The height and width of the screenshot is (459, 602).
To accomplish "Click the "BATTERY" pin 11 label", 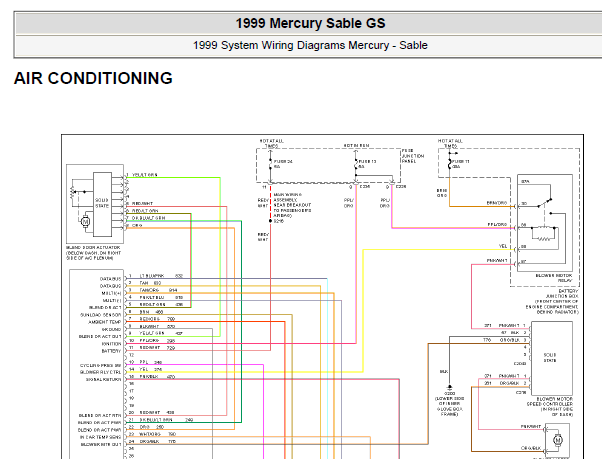I will coord(111,351).
